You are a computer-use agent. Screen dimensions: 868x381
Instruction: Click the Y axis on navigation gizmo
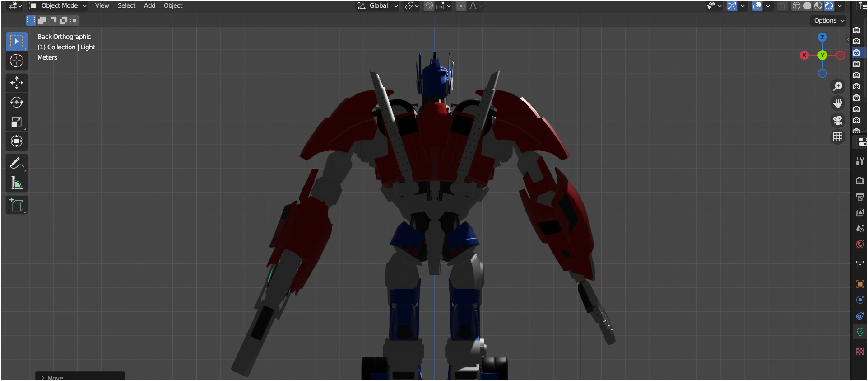click(822, 55)
